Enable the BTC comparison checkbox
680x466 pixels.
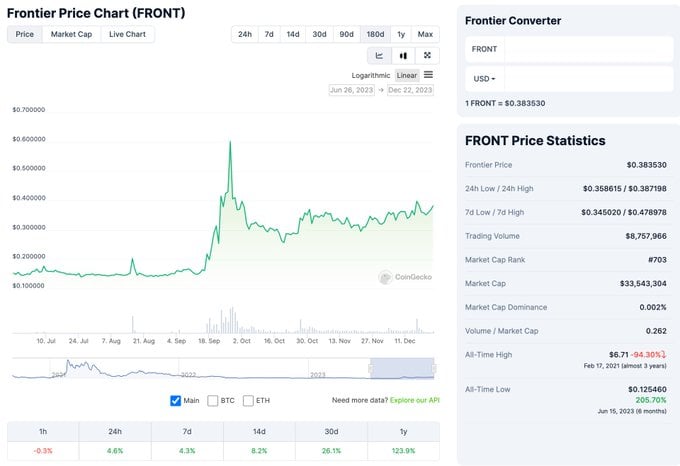point(213,401)
